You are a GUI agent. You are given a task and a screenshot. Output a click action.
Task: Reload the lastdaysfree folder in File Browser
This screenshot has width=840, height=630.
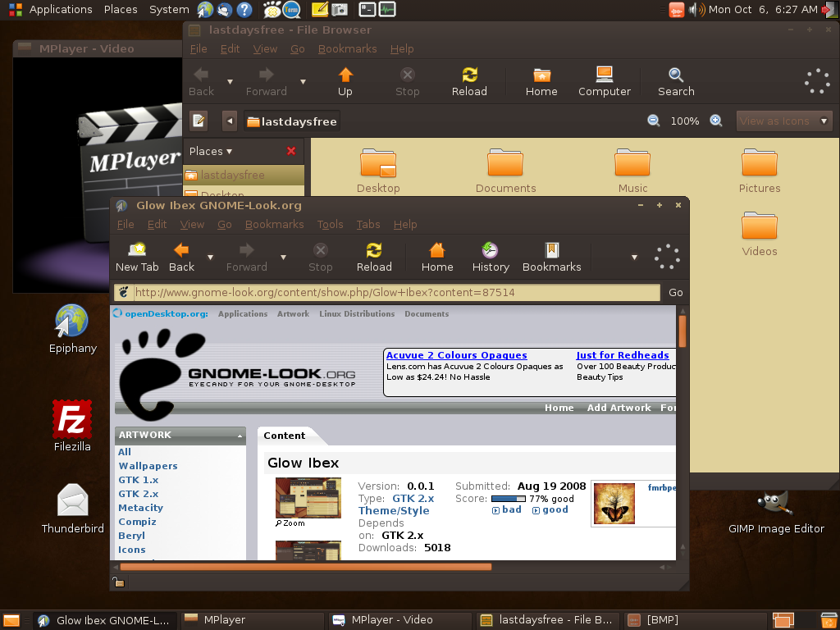click(469, 82)
